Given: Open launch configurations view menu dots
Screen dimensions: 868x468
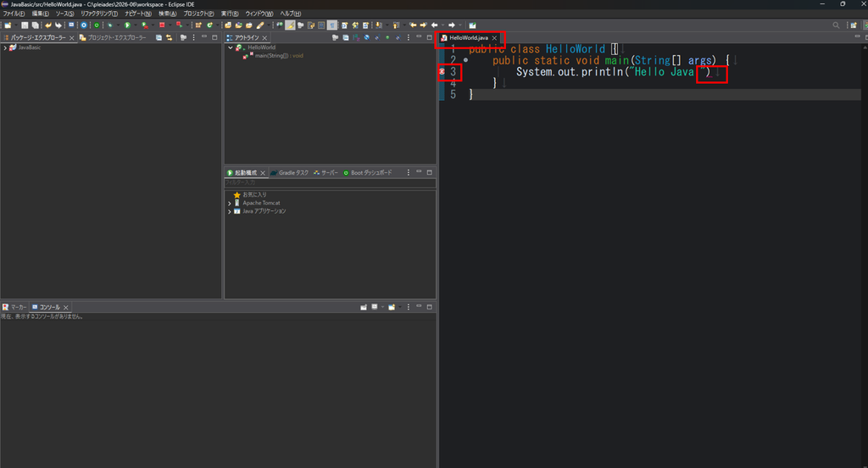Looking at the screenshot, I should [409, 173].
